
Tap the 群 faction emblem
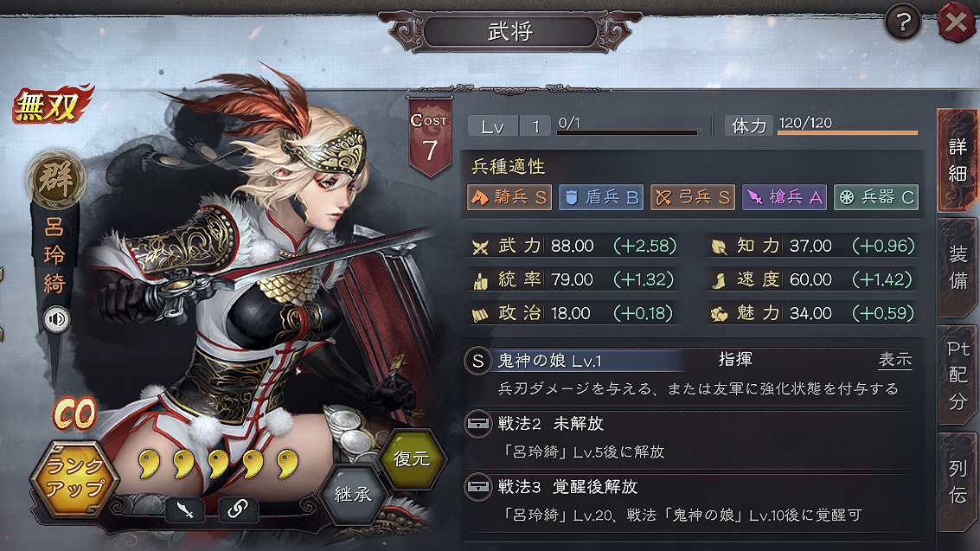pyautogui.click(x=55, y=181)
